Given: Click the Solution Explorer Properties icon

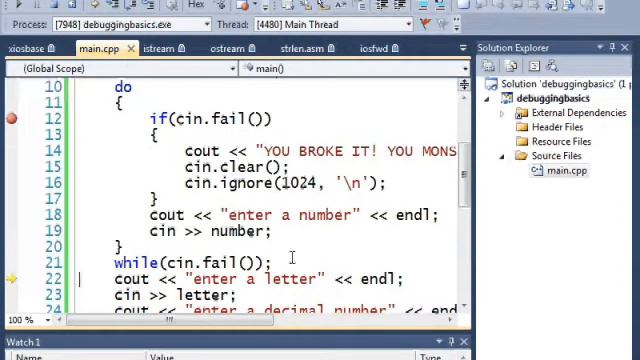Looking at the screenshot, I should click(x=488, y=66).
